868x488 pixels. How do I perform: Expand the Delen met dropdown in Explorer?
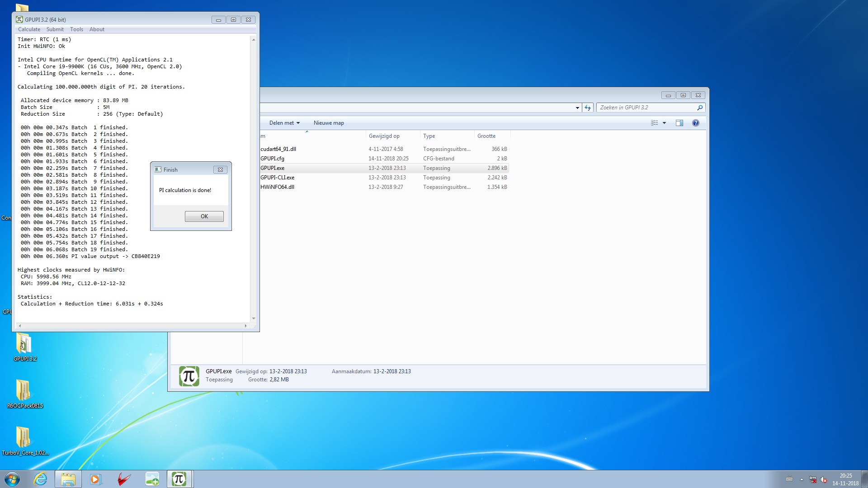(x=284, y=123)
